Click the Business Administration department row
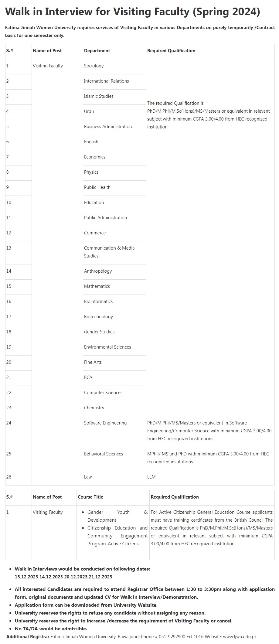This screenshot has height=644, width=279. click(108, 127)
